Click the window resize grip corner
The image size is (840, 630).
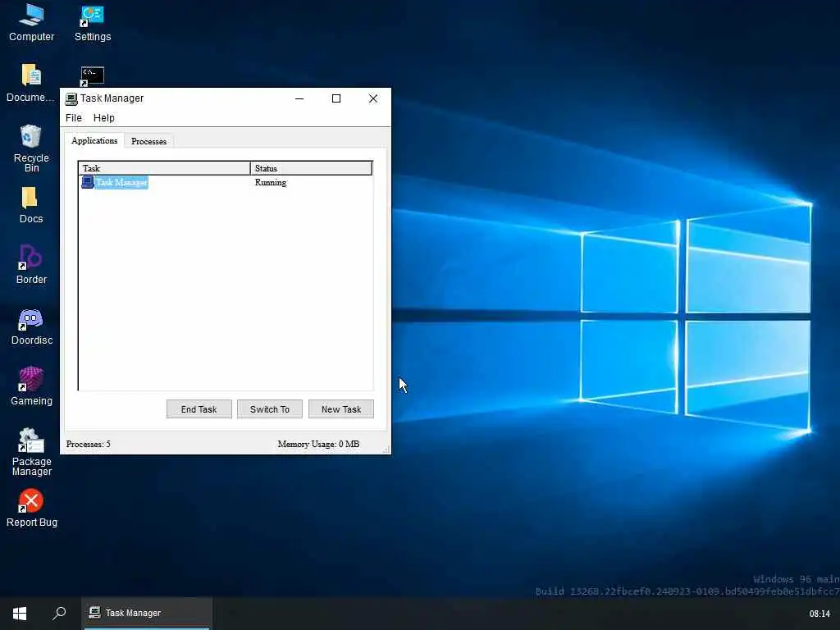pyautogui.click(x=386, y=450)
